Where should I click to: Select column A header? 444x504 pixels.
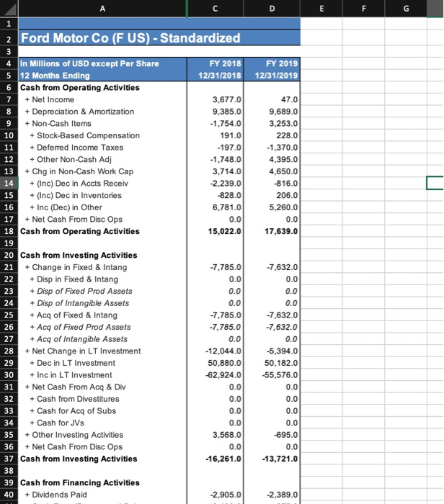102,9
